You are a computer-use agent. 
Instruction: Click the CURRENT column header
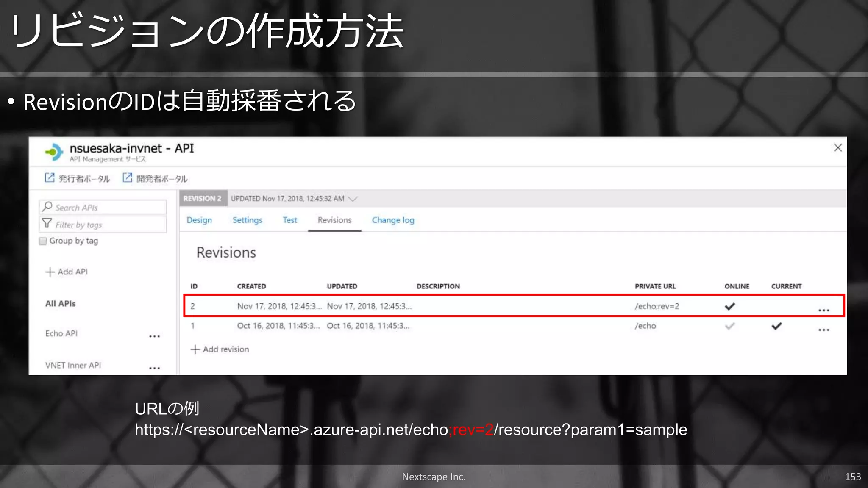(x=787, y=286)
